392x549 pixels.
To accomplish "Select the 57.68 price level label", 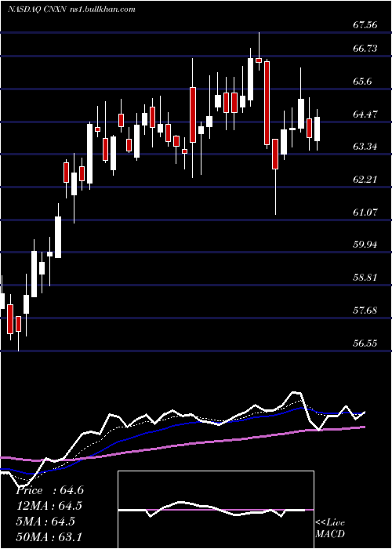I will [x=365, y=311].
